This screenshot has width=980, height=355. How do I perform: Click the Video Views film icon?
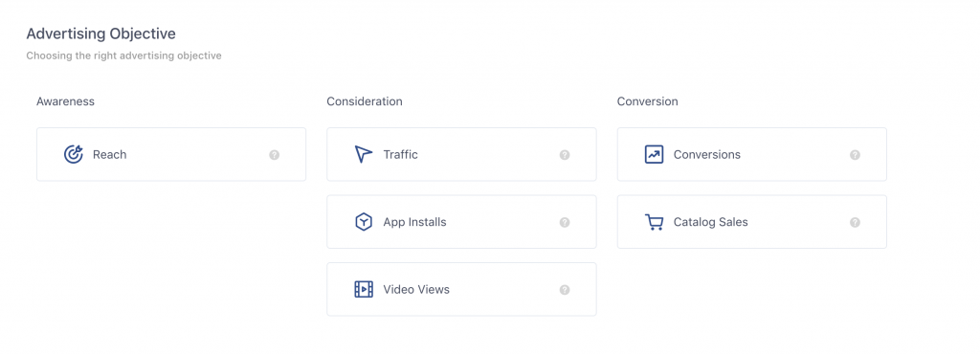click(x=363, y=289)
